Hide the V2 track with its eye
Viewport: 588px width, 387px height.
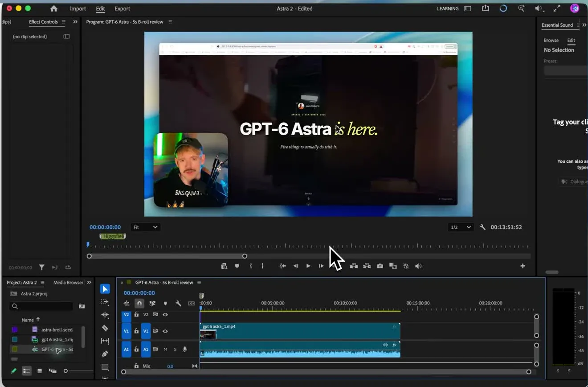[165, 315]
